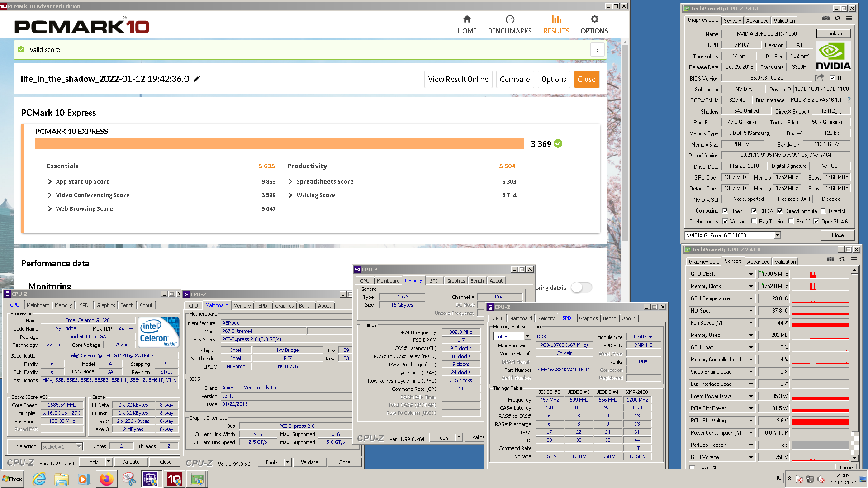
Task: Switch to PCMark 10 taskbar icon
Action: coord(174,479)
